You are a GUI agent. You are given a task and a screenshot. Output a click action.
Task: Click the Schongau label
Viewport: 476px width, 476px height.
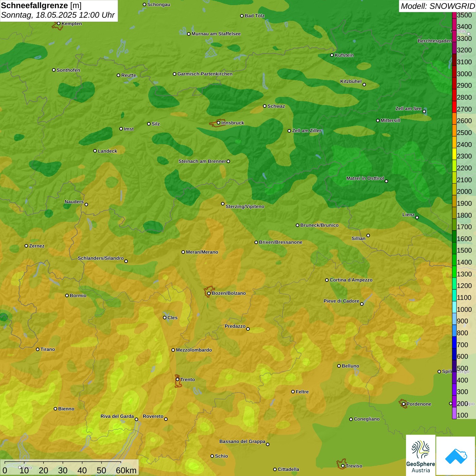[x=159, y=4]
